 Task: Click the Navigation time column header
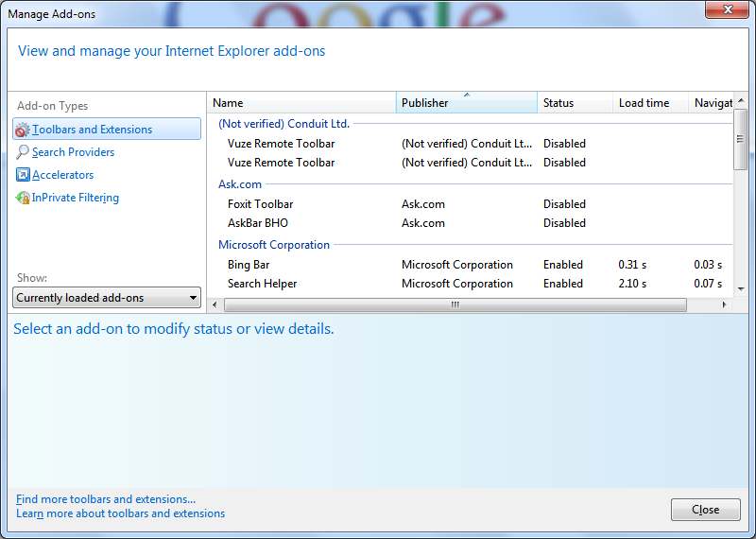[x=711, y=103]
